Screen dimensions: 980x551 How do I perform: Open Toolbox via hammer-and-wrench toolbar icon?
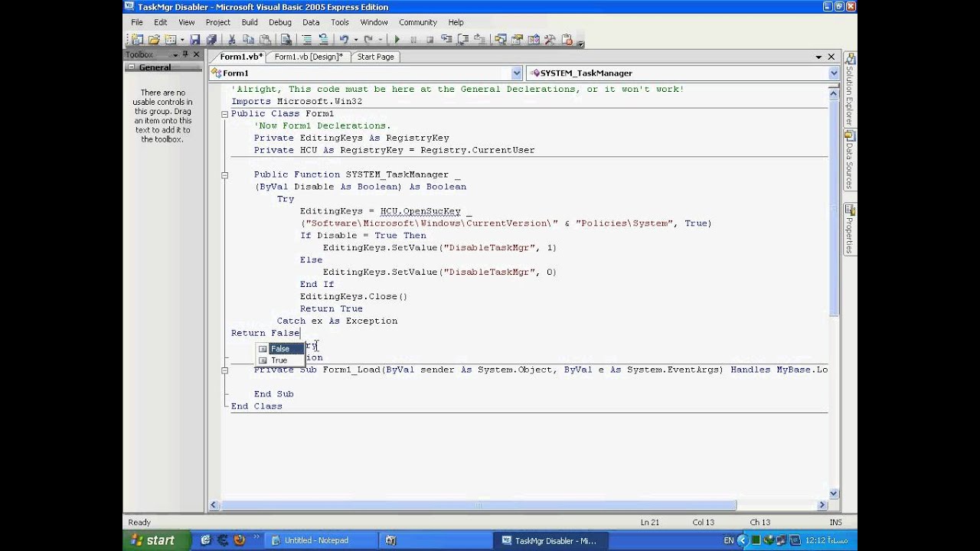click(550, 40)
